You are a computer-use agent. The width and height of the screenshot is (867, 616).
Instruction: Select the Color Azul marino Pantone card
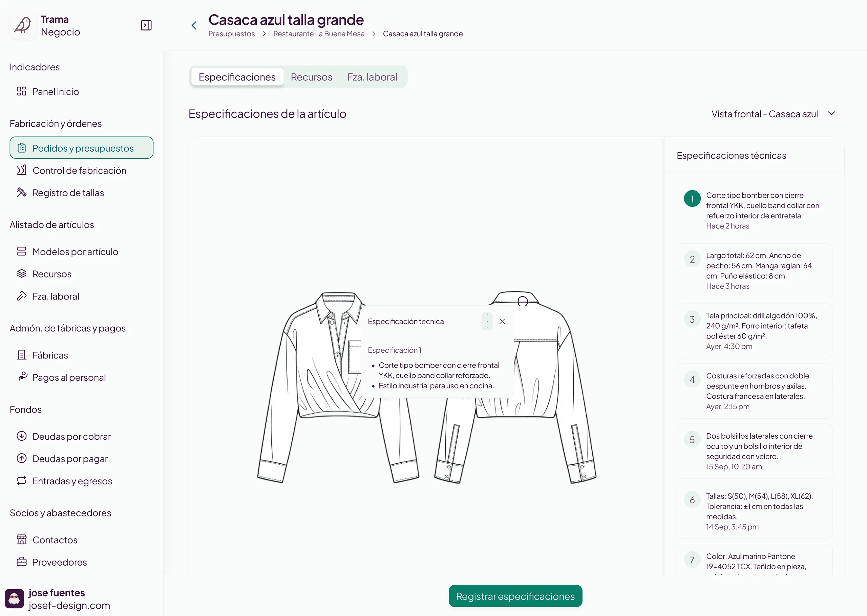click(x=754, y=560)
